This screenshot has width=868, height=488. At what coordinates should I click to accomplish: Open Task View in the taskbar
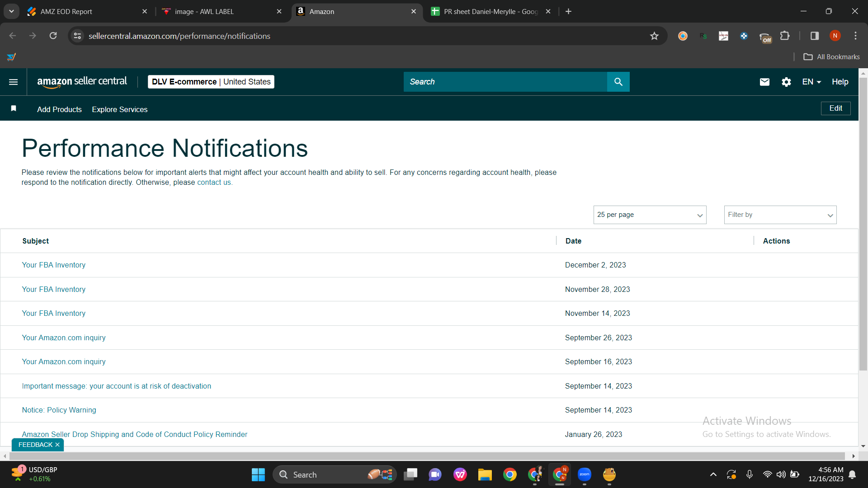click(x=410, y=474)
